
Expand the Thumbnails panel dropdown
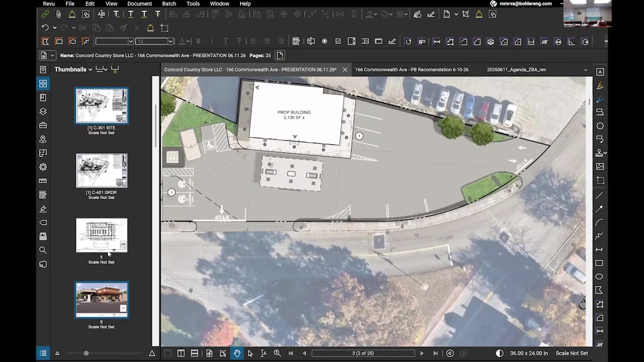(x=91, y=69)
